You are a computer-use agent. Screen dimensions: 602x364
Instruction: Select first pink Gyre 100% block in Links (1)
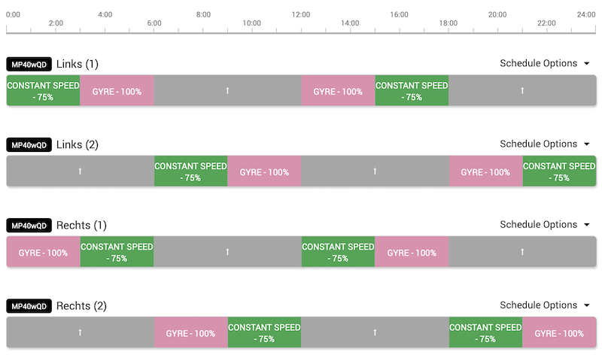point(117,91)
